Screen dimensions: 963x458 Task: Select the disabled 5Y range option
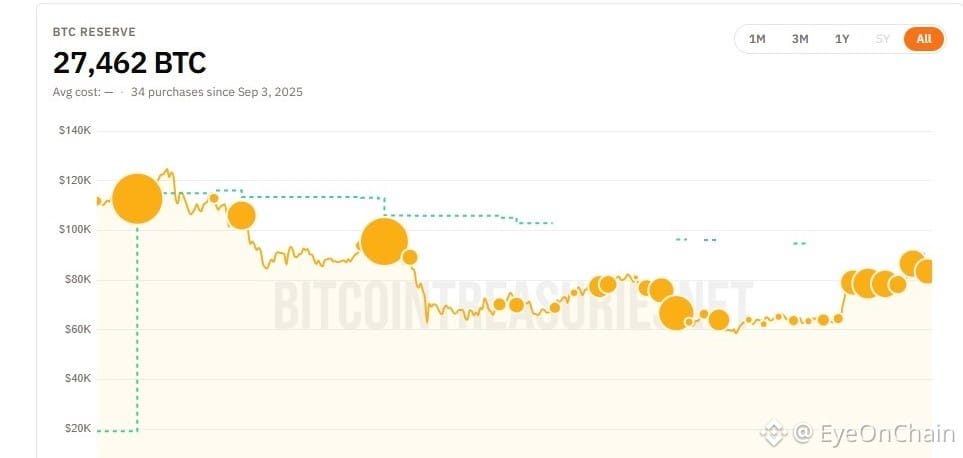pos(883,39)
